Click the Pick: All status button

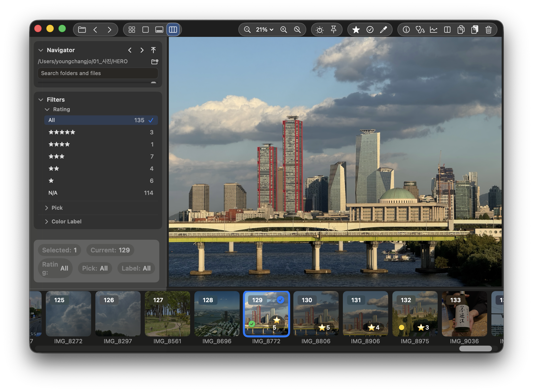coord(95,268)
